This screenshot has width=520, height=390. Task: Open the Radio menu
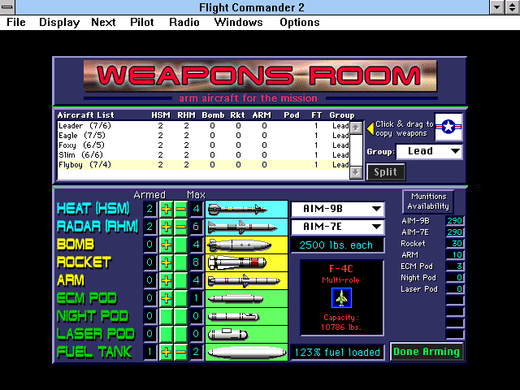[x=184, y=22]
